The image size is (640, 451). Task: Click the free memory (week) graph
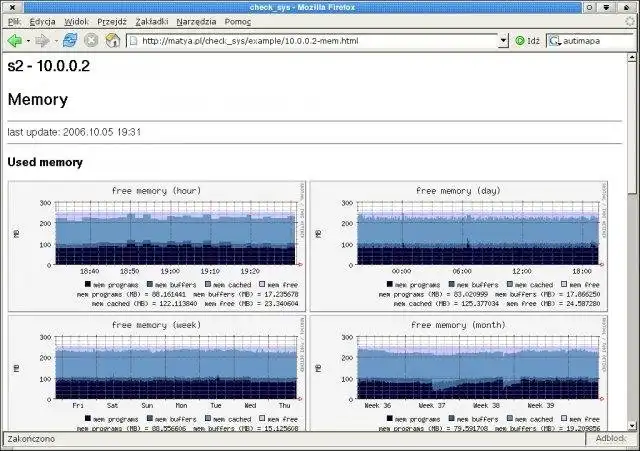click(157, 373)
